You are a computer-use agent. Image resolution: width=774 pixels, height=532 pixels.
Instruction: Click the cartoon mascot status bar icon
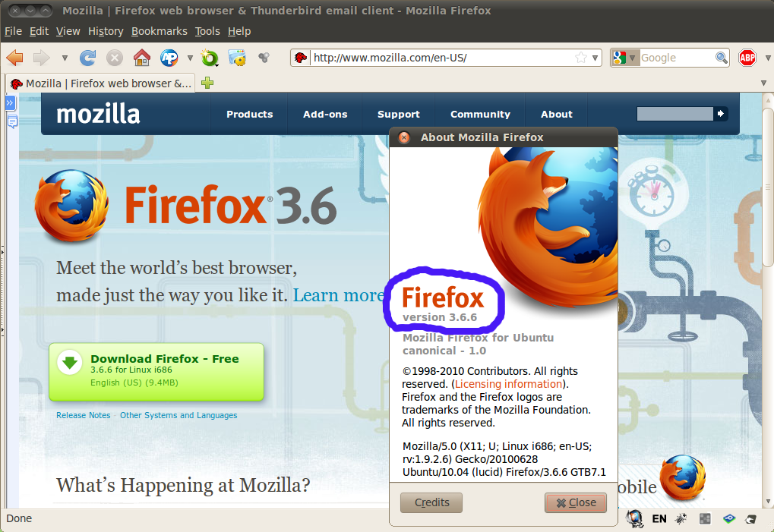point(635,518)
